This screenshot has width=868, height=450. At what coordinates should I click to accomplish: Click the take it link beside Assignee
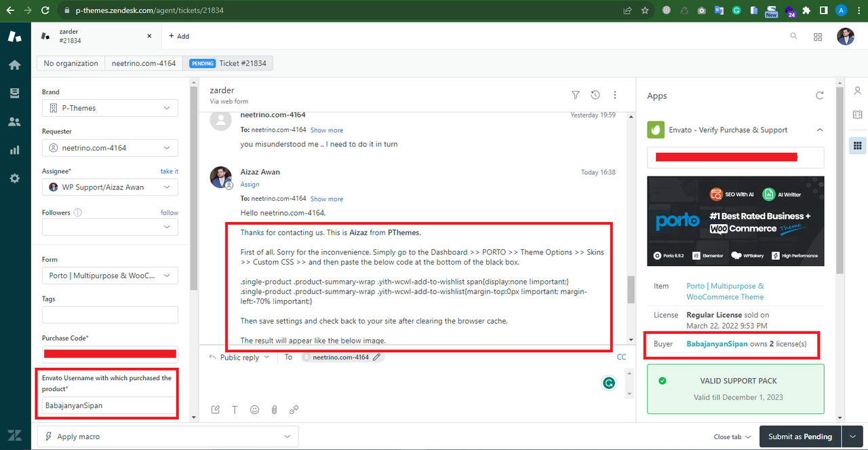pyautogui.click(x=170, y=171)
